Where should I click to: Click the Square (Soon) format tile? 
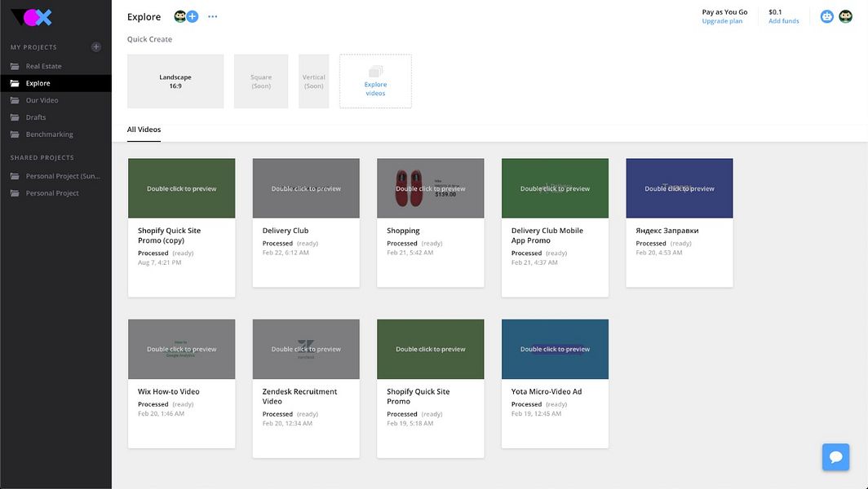pyautogui.click(x=261, y=81)
